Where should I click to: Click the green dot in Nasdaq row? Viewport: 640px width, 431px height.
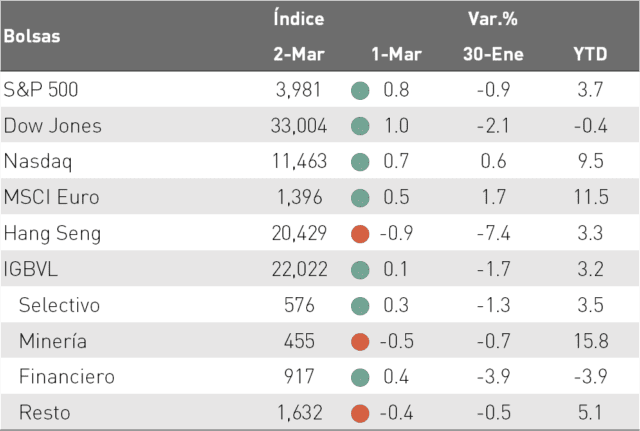360,162
